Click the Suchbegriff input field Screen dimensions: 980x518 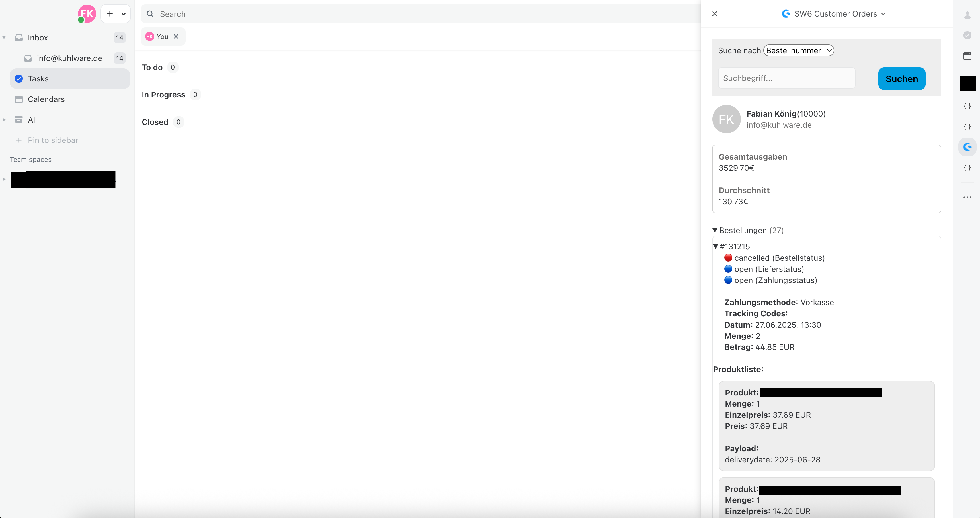point(786,78)
